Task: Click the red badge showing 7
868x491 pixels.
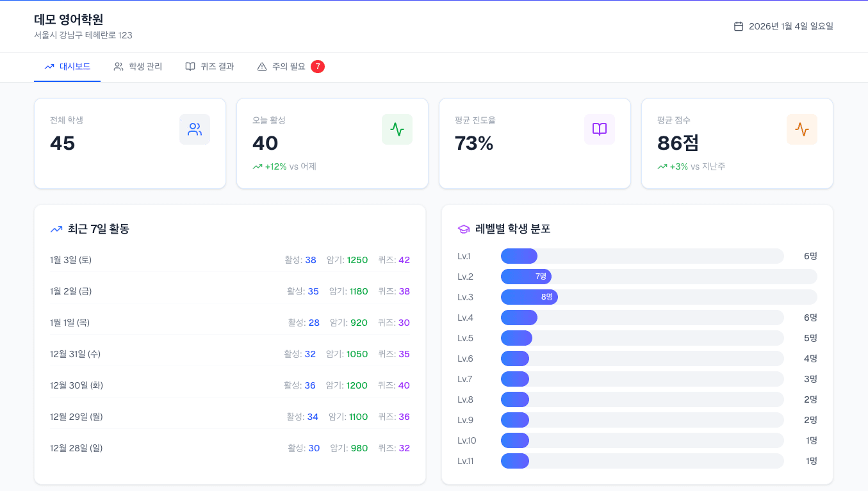Action: point(318,66)
